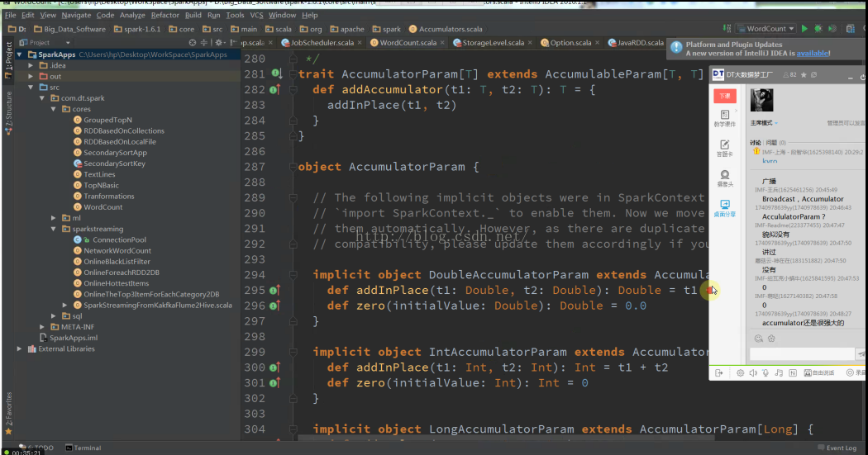The image size is (868, 455).
Task: Expand the .idea folder
Action: [31, 65]
